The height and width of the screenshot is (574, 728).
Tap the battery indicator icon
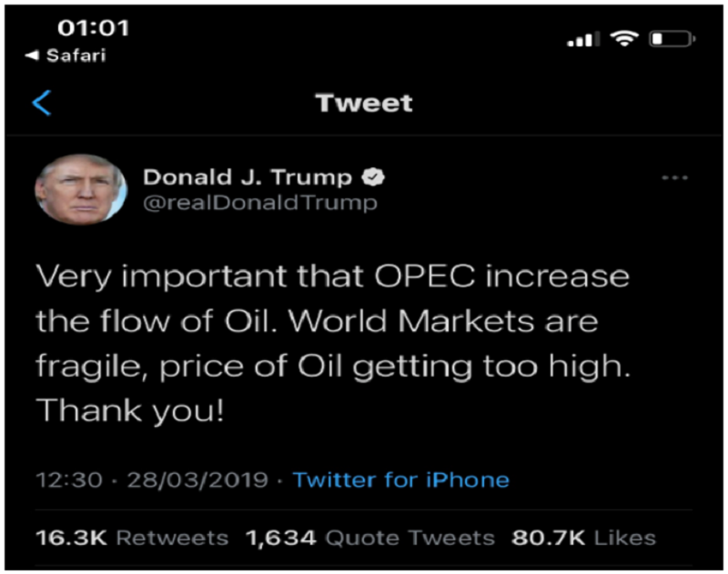pos(672,39)
